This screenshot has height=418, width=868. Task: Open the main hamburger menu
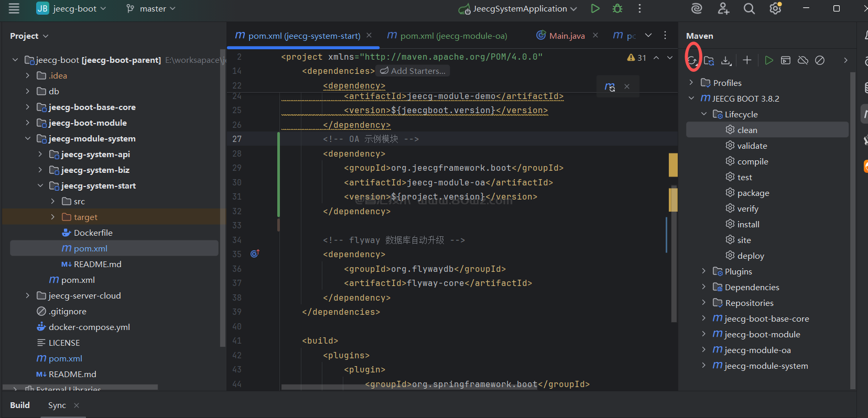pyautogui.click(x=14, y=8)
